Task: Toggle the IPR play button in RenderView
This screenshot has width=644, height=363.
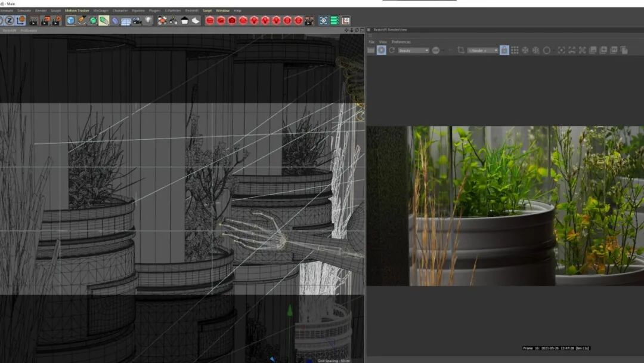Action: pyautogui.click(x=381, y=50)
